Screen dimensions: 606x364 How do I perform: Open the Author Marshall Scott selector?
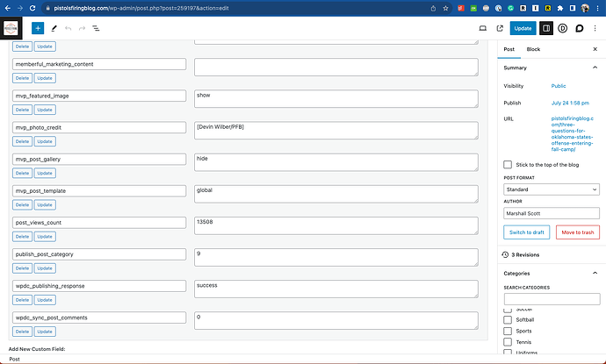552,213
